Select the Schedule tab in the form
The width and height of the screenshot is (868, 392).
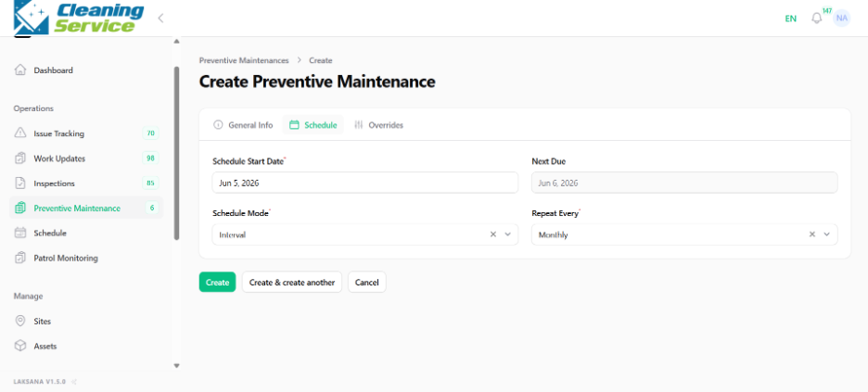tap(313, 125)
